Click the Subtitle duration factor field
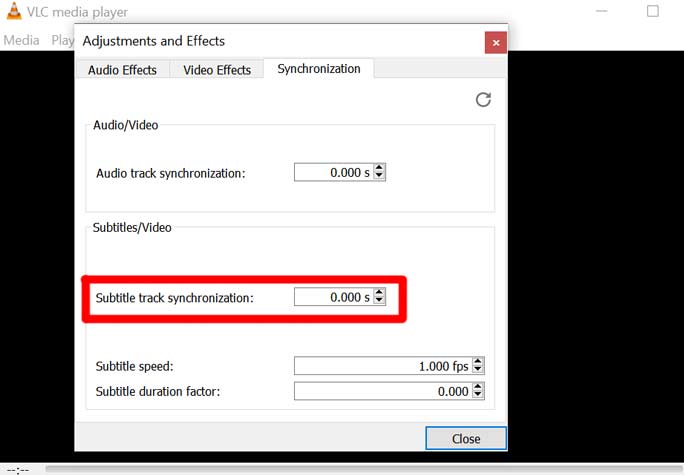 point(382,391)
